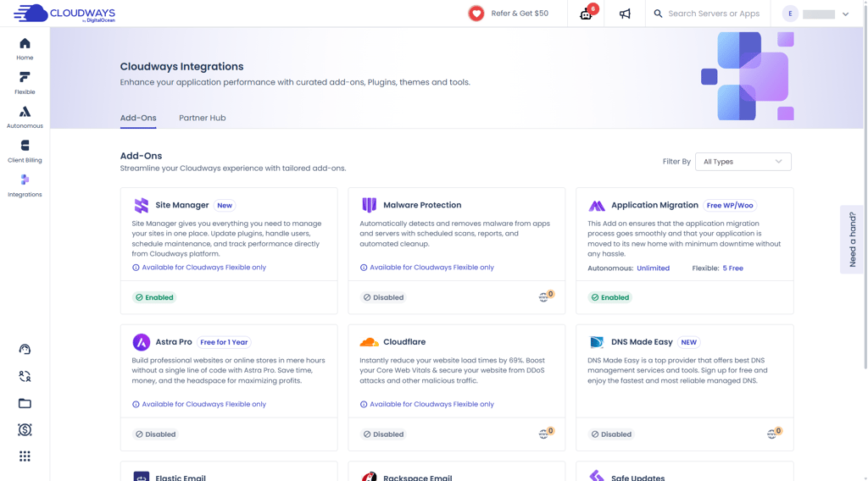Viewport: 868px width, 481px height.
Task: Open the All Types filter dropdown
Action: (x=743, y=162)
